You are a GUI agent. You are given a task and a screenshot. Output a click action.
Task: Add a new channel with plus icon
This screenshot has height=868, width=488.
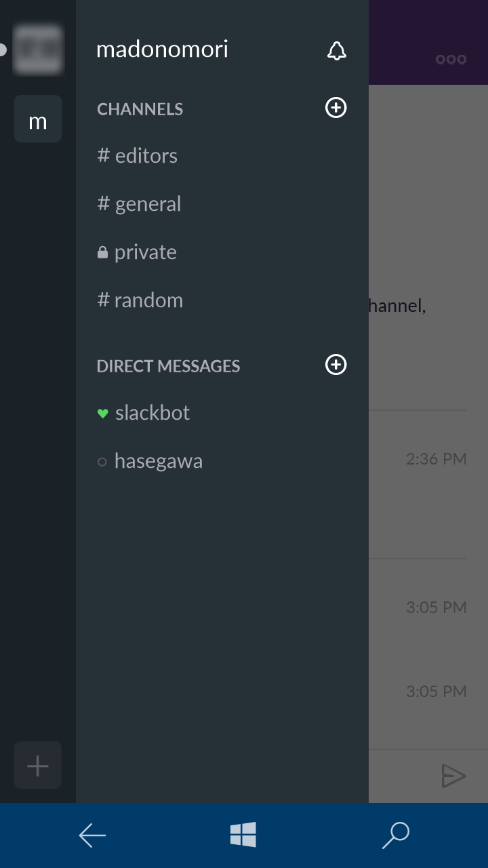click(336, 108)
